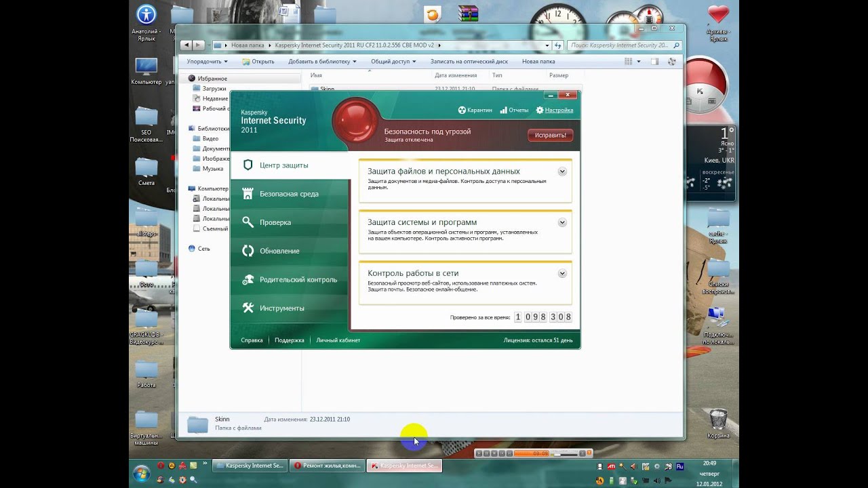The image size is (868, 488).
Task: Open the Обновление update section
Action: tap(290, 251)
